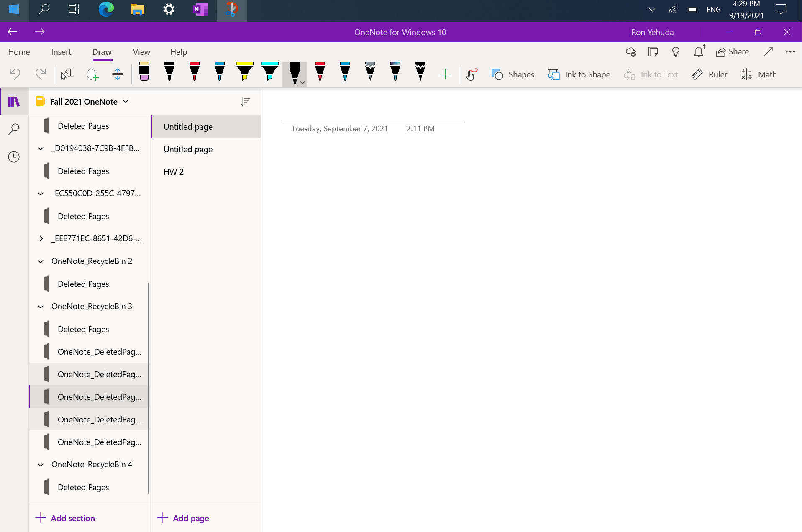Open the Math assistant
Viewport: 802px width, 532px height.
click(x=758, y=74)
